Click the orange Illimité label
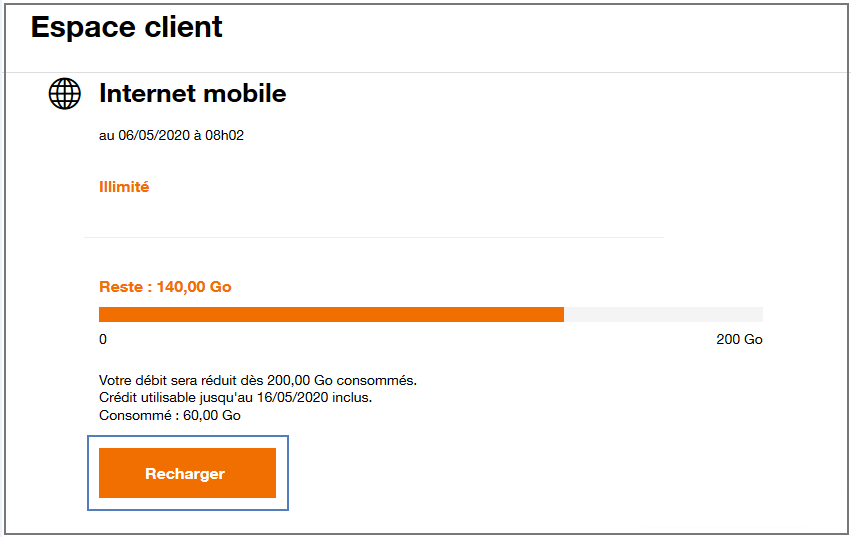 point(124,187)
